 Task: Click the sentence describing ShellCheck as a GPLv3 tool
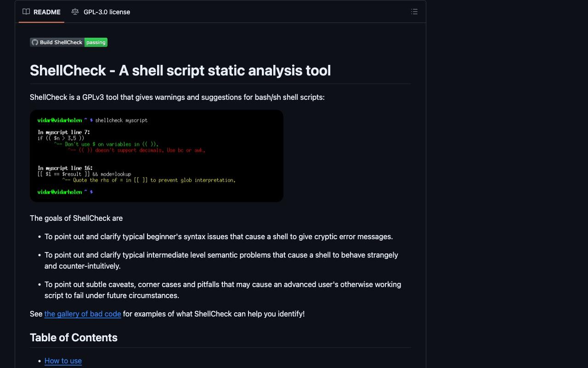[x=177, y=97]
